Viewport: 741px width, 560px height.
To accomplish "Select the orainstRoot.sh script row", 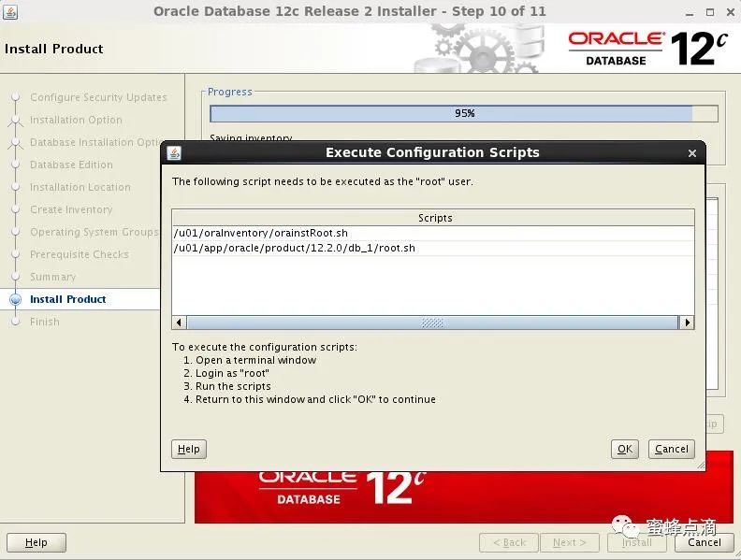I will [433, 233].
